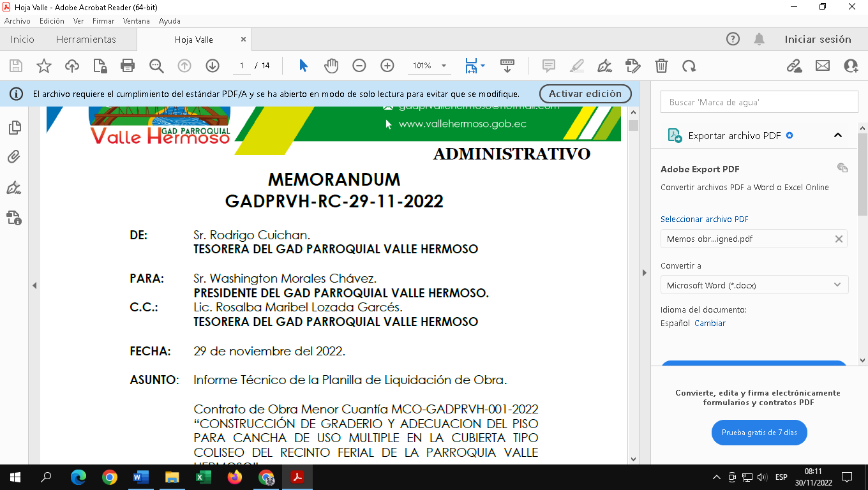Switch to the Herramientas tab

click(x=86, y=40)
